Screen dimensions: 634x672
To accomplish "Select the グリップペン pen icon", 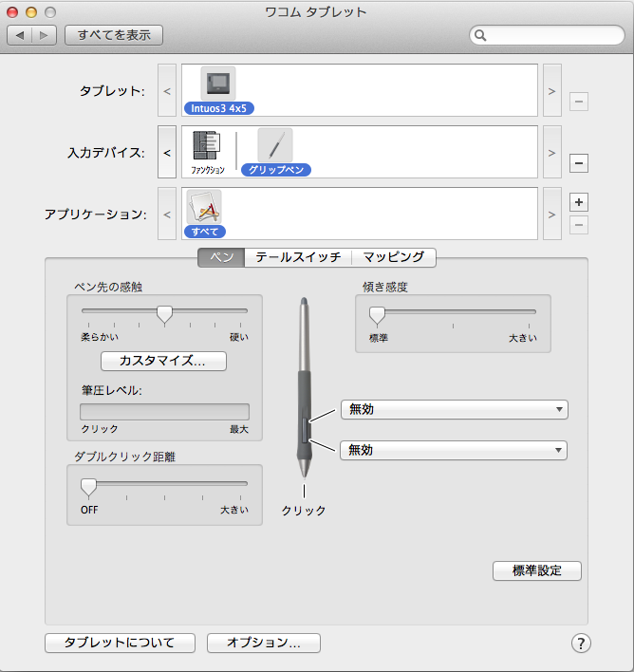I will (x=275, y=145).
